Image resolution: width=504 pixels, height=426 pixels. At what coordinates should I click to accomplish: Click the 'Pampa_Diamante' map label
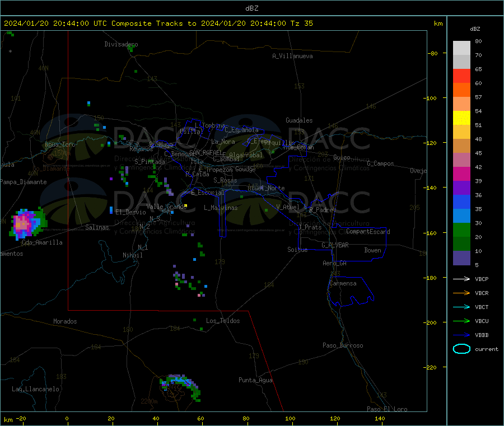(x=24, y=182)
